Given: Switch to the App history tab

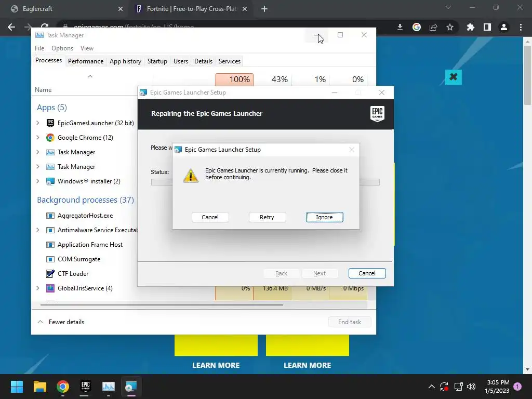Looking at the screenshot, I should (125, 61).
